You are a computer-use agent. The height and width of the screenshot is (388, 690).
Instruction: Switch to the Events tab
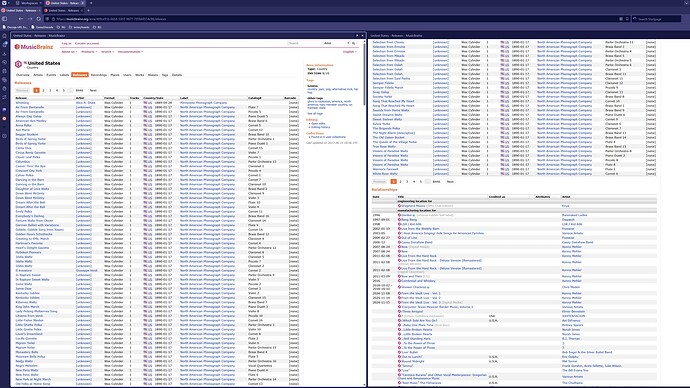tap(51, 75)
